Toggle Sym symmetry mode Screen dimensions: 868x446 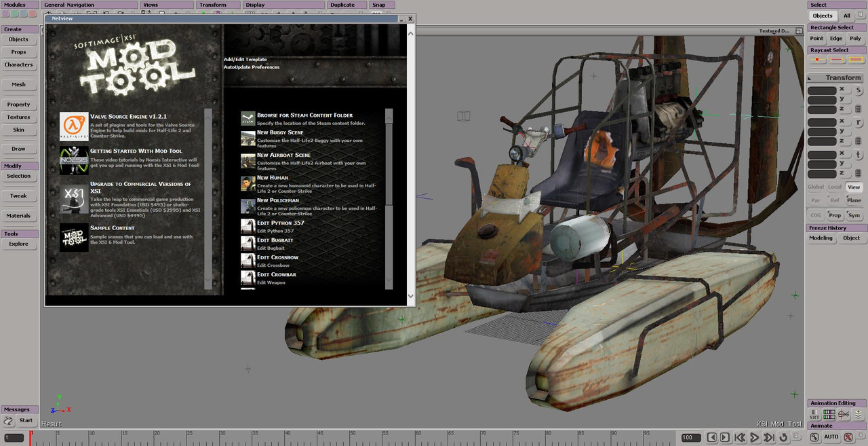(854, 215)
